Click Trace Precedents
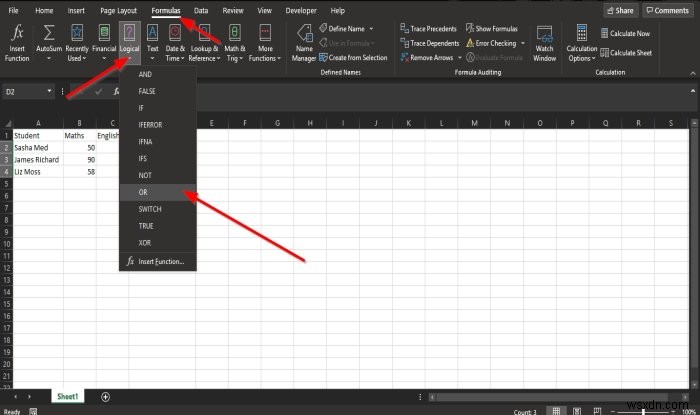 tap(429, 29)
